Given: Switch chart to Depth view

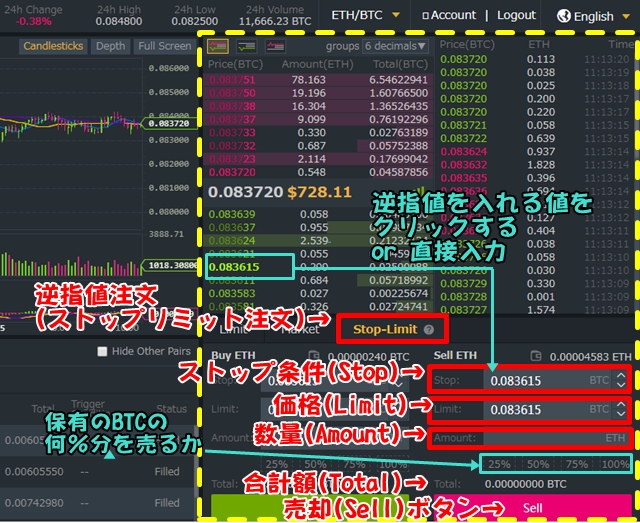Looking at the screenshot, I should (110, 46).
